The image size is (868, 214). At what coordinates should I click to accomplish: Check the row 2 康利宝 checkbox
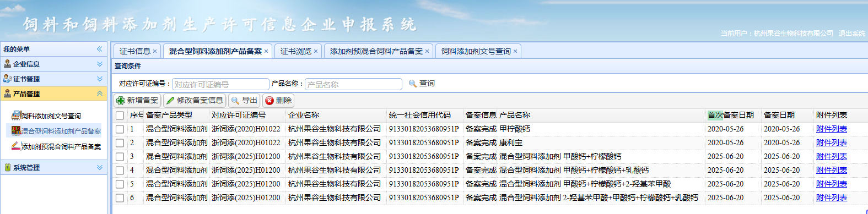[120, 143]
